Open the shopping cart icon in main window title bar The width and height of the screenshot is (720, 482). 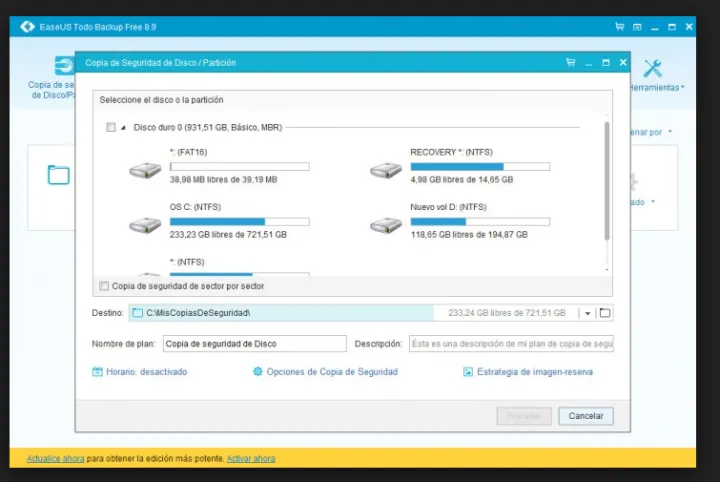coord(619,27)
